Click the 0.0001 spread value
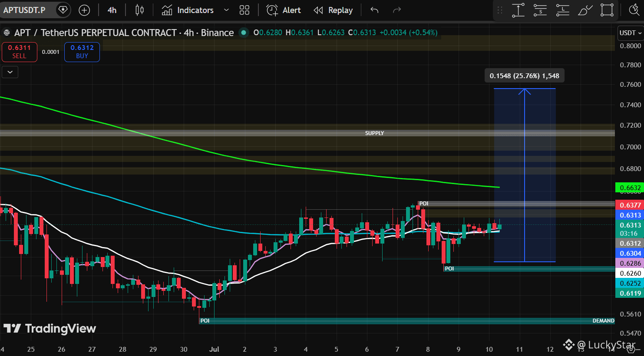The height and width of the screenshot is (356, 644). pyautogui.click(x=51, y=52)
